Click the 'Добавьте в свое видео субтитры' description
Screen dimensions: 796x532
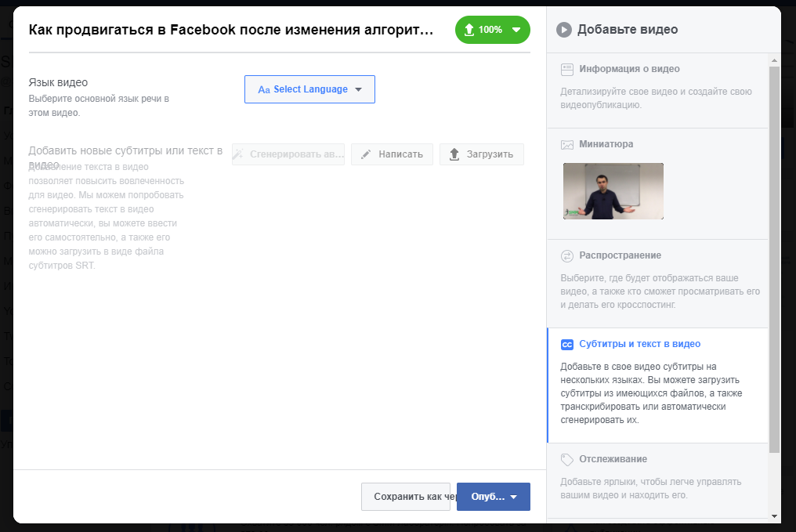point(651,393)
